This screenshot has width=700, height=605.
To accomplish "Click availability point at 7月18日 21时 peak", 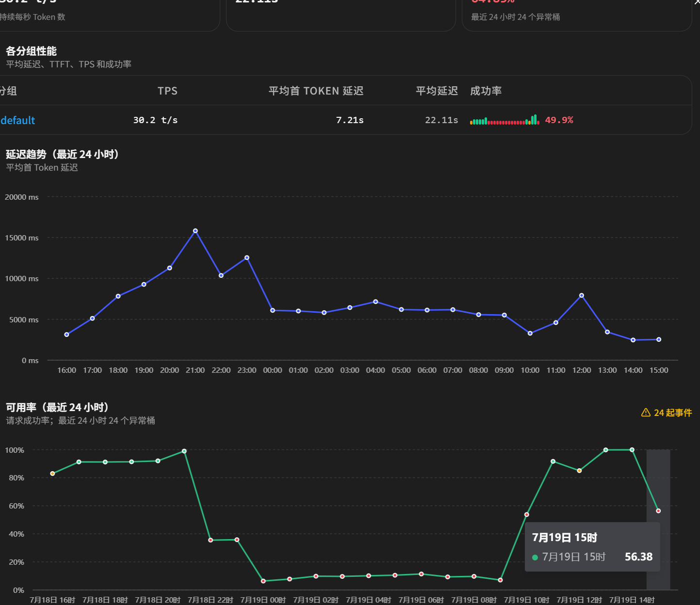I will pos(184,451).
